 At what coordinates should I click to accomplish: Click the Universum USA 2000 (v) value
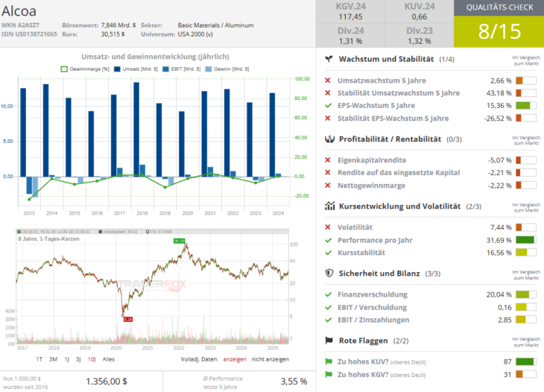coord(195,34)
